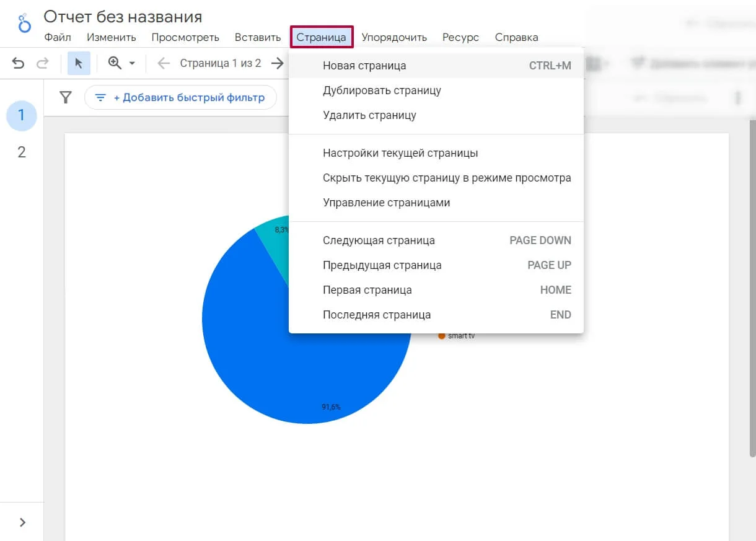Choose Следующая страница
This screenshot has height=541, width=756.
436,240
